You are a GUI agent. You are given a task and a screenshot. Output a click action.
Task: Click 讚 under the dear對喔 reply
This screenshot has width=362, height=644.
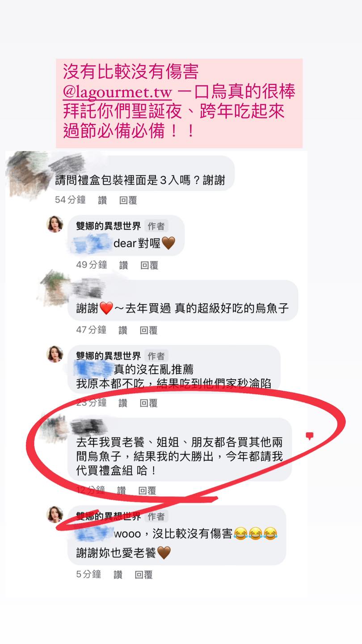pos(124,265)
